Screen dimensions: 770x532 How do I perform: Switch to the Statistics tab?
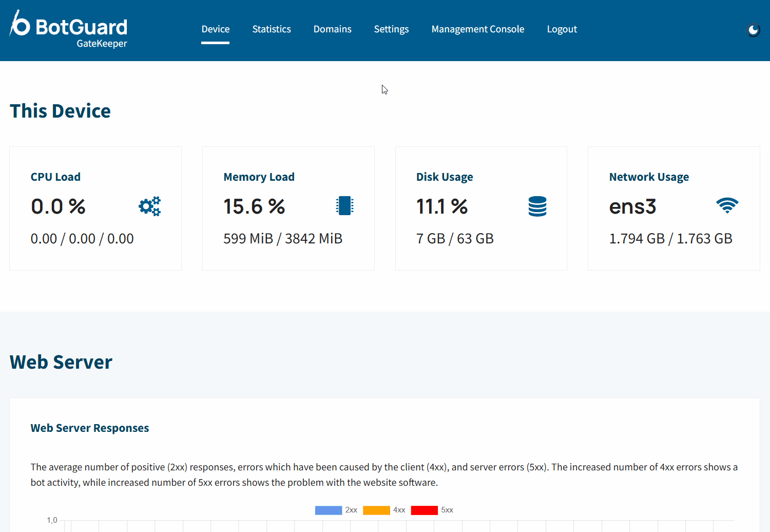pos(272,29)
